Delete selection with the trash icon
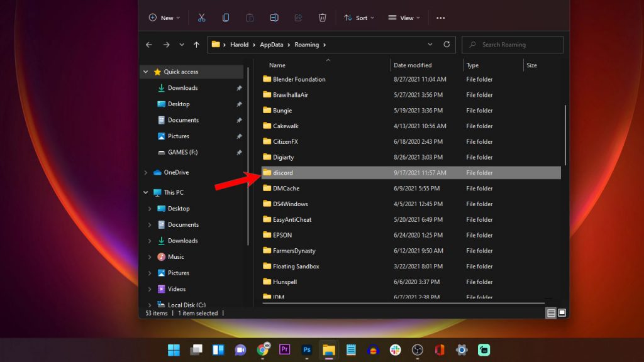This screenshot has width=644, height=362. point(323,18)
